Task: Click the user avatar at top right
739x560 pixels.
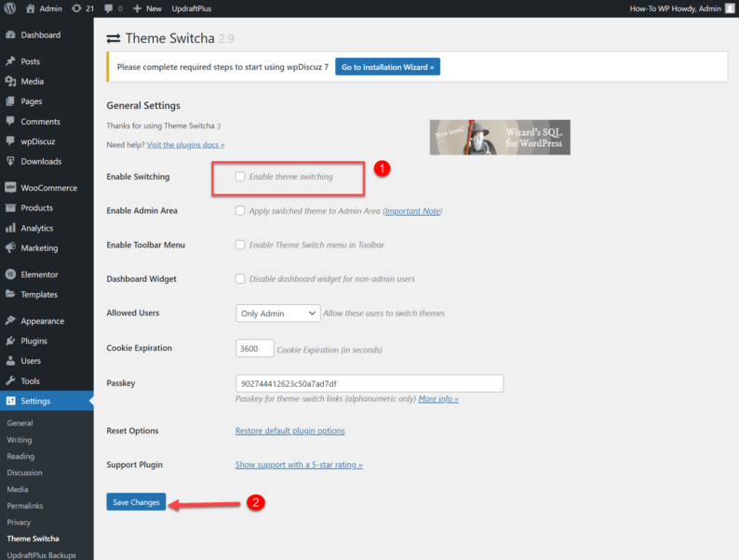Action: pyautogui.click(x=730, y=8)
